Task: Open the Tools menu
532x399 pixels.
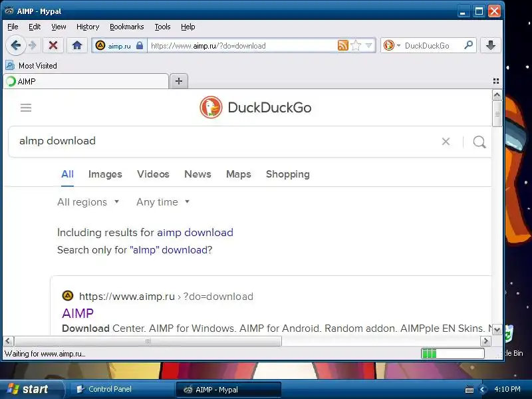Action: pos(162,27)
